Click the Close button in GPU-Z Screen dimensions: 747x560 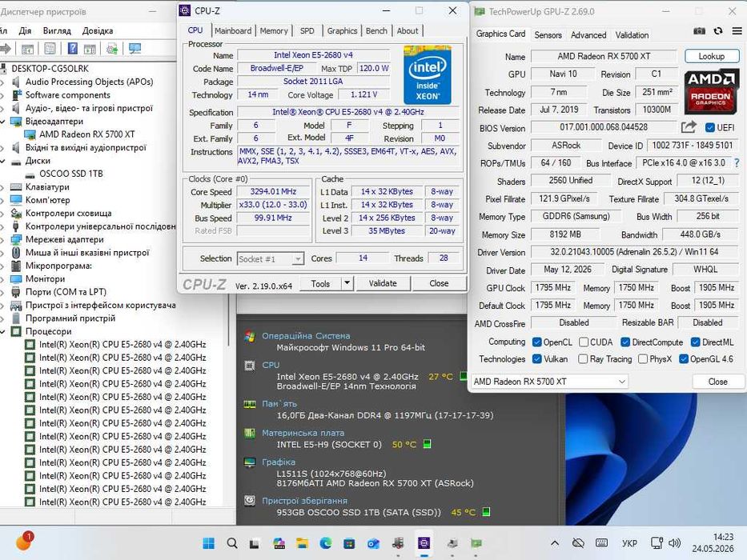(717, 382)
